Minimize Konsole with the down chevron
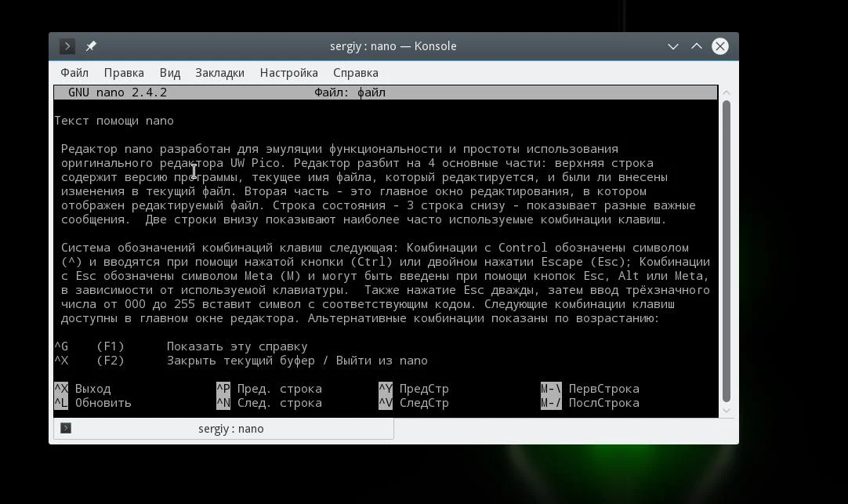848x504 pixels. click(672, 46)
